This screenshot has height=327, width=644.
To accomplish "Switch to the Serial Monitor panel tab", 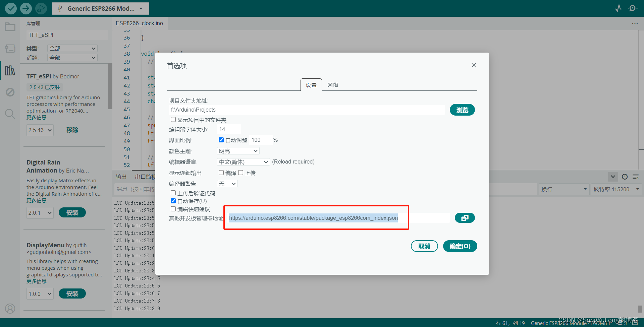I will pos(145,177).
